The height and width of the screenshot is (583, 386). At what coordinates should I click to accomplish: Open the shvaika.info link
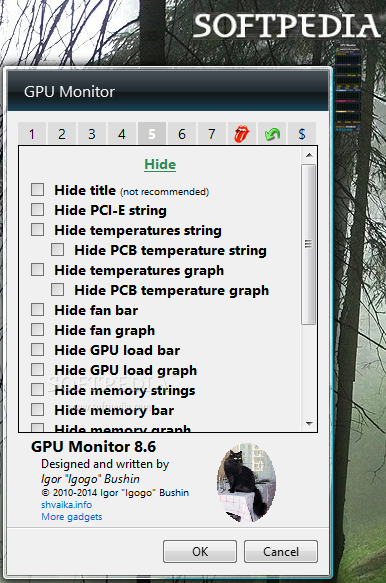(67, 505)
